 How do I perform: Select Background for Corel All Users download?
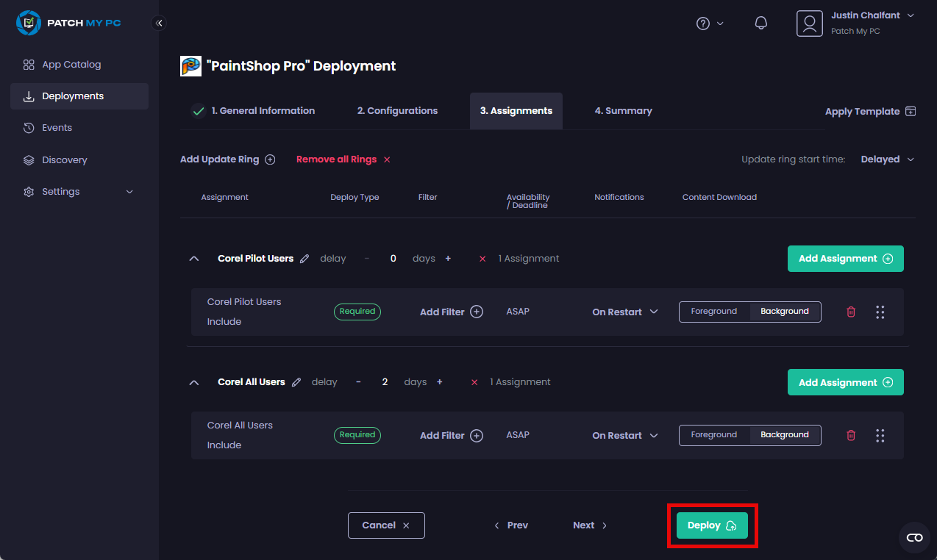784,435
